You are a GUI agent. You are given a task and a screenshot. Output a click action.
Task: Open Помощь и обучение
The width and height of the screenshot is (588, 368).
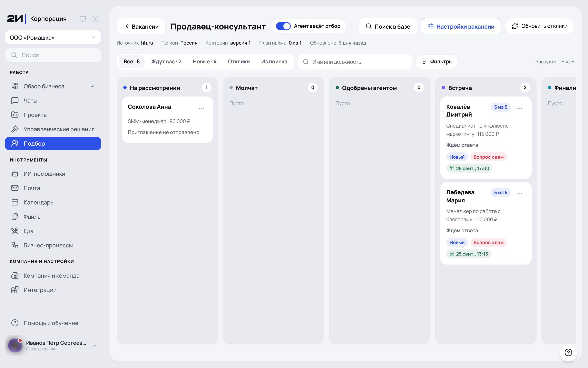(x=53, y=323)
